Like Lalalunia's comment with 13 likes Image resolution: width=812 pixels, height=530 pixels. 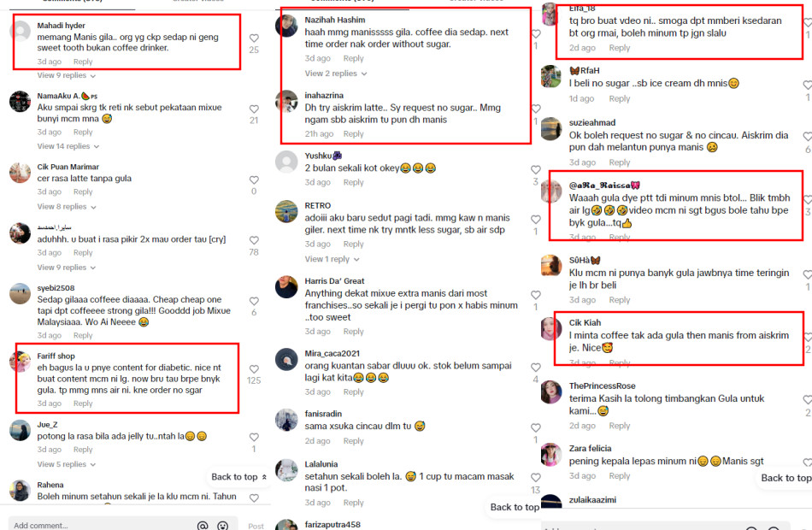point(535,478)
